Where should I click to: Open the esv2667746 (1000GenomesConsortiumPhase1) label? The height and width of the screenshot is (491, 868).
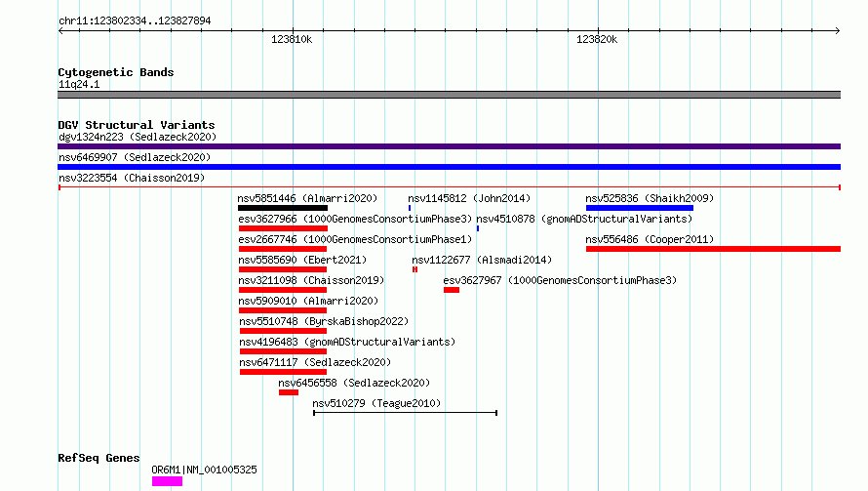pyautogui.click(x=355, y=239)
